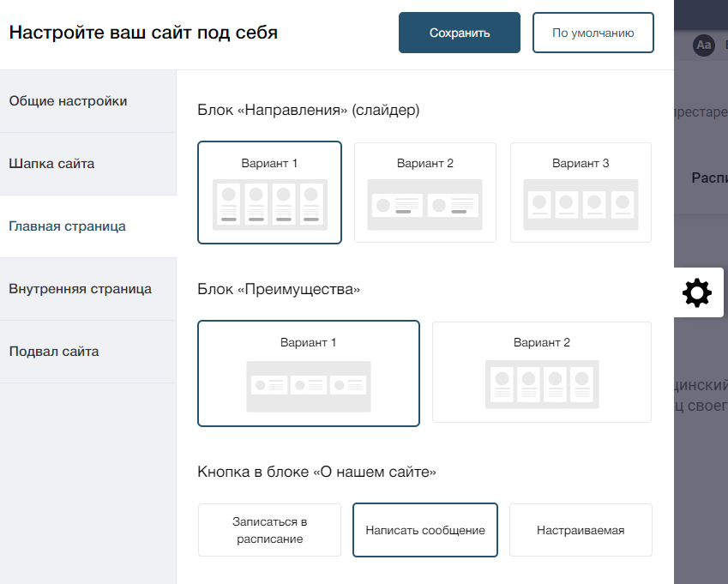Click the three-item preview icon in Преимущества Вариант 1

click(309, 386)
